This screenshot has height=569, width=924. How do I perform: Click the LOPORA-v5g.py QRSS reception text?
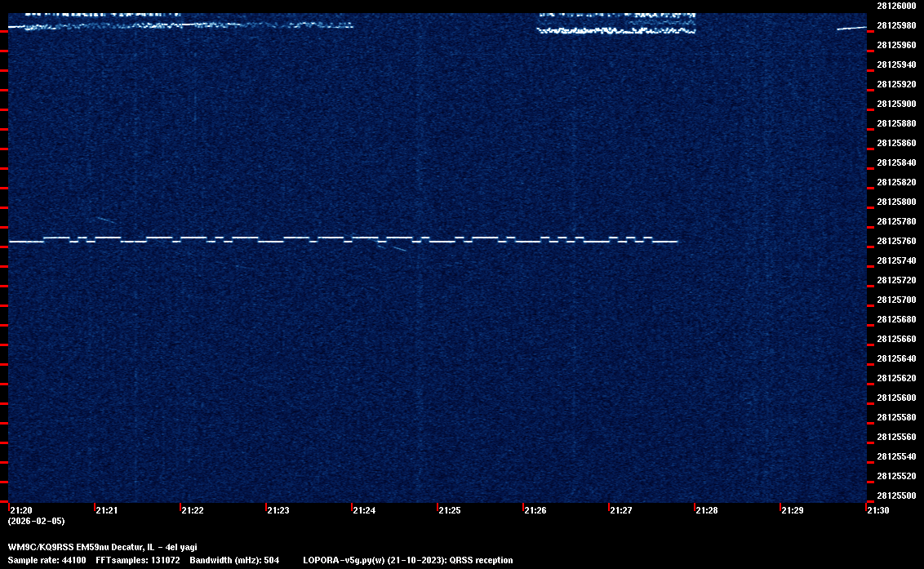click(407, 560)
